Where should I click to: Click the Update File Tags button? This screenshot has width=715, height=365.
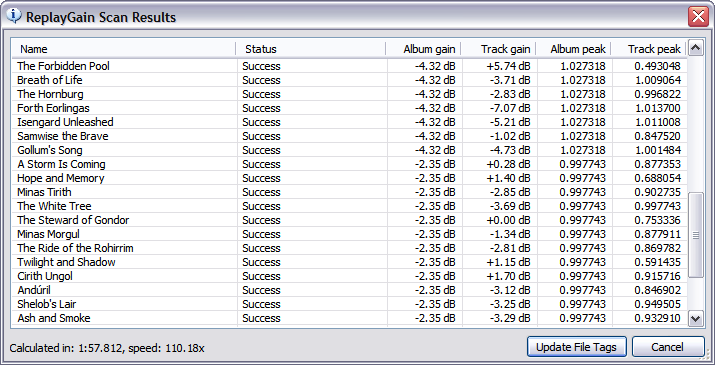coord(576,347)
